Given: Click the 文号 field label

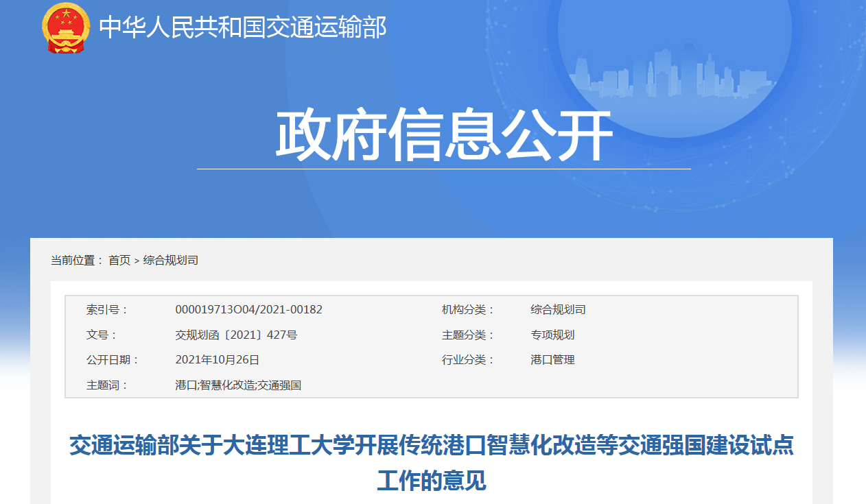Looking at the screenshot, I should [102, 335].
